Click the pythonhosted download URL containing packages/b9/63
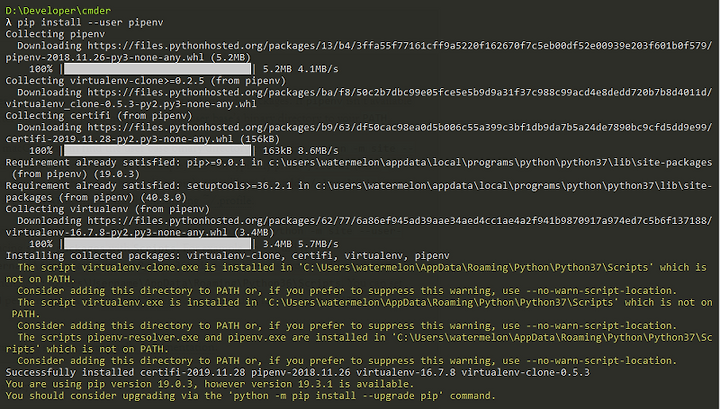 tap(399, 128)
